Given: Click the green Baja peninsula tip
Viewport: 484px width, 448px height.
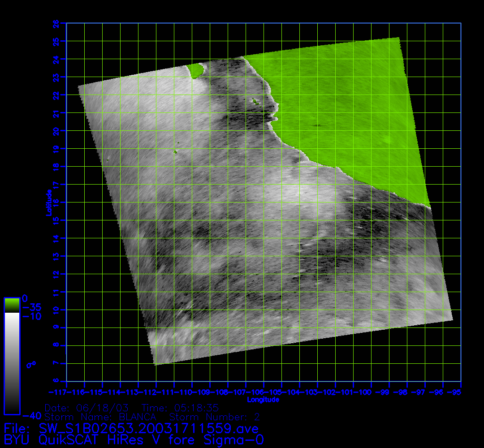Looking at the screenshot, I should 195,70.
